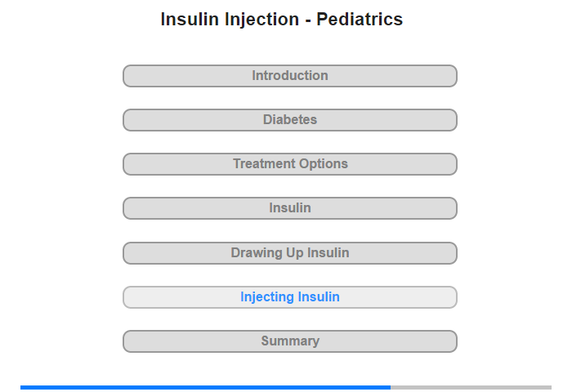Open the Summary section
Viewport: 572px width, 392px height.
(289, 341)
